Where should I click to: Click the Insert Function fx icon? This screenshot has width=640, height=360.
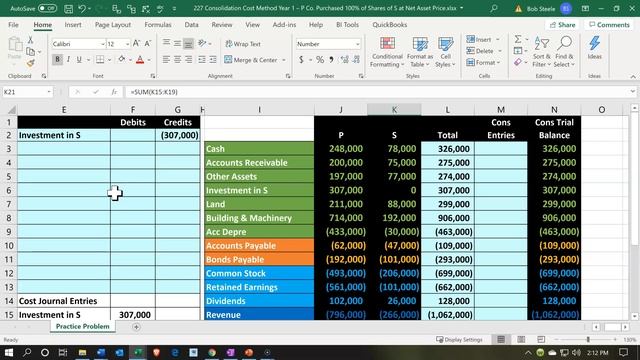click(x=114, y=92)
